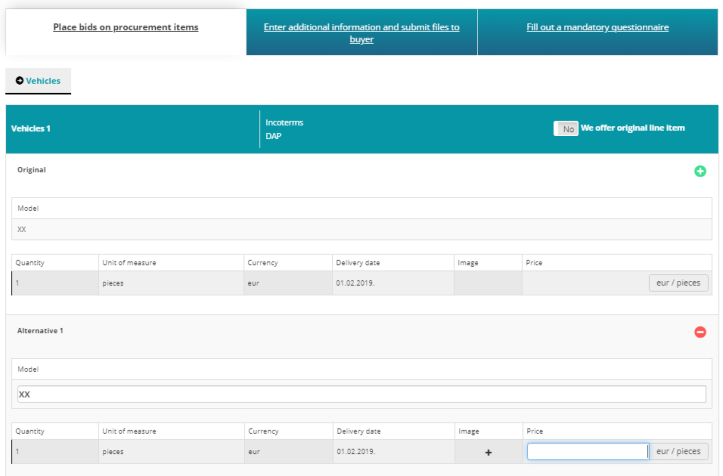Click Original Model value XX
This screenshot has width=723, height=476.
point(22,229)
